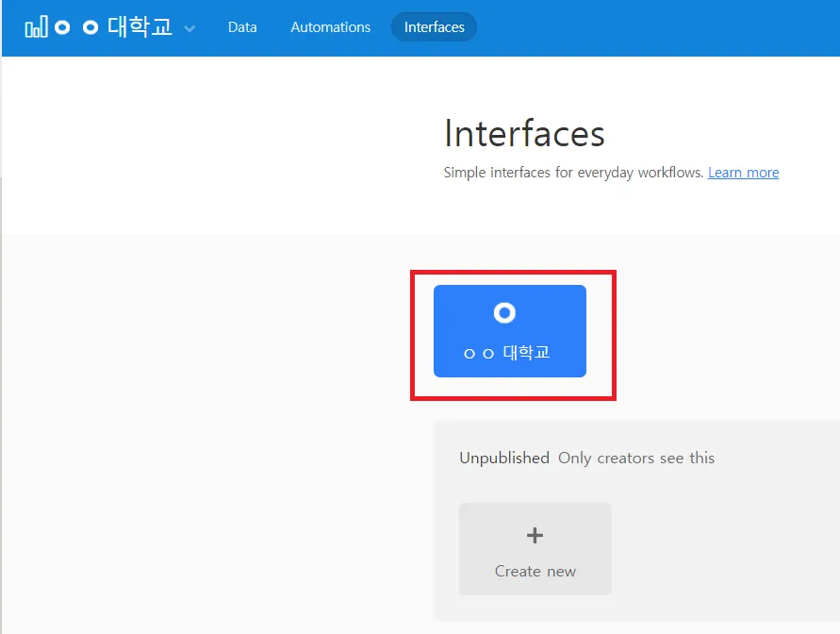The width and height of the screenshot is (840, 634).
Task: Click the plus icon to add interface
Action: pos(535,535)
